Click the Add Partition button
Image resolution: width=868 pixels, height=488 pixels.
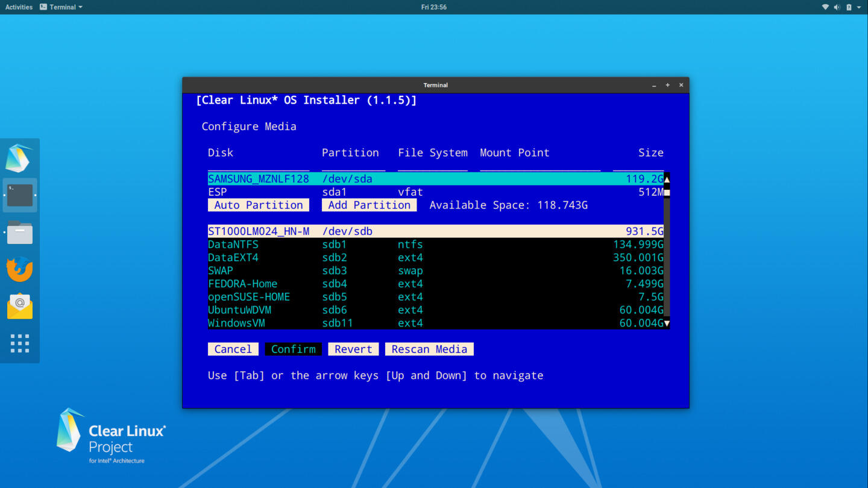(x=369, y=205)
